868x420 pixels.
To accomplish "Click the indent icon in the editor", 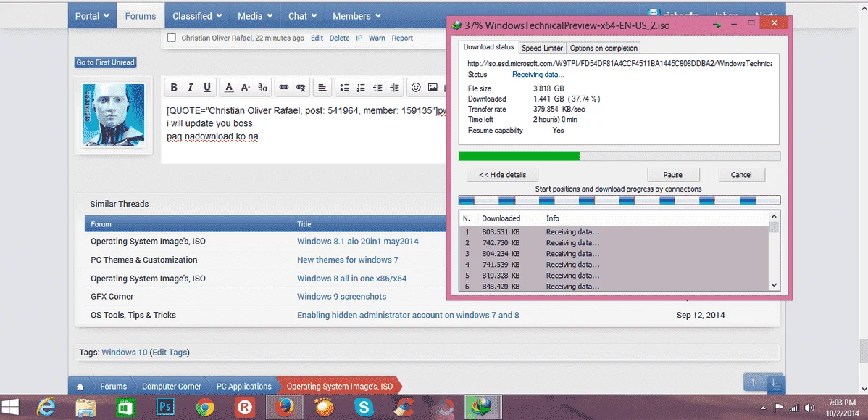I will point(394,88).
